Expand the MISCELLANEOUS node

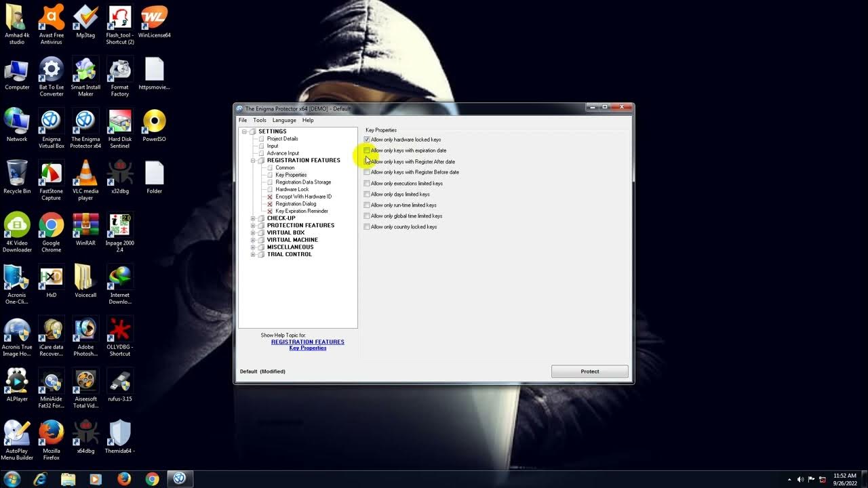pos(253,247)
